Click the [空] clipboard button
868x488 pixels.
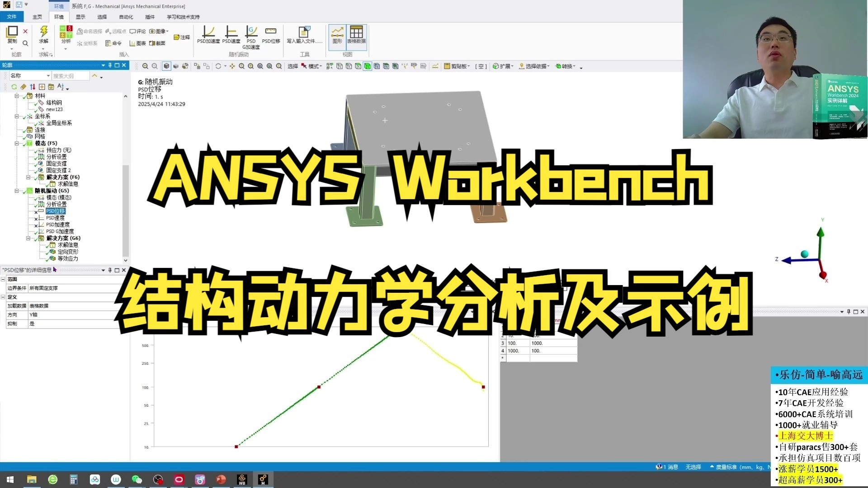[x=481, y=66]
